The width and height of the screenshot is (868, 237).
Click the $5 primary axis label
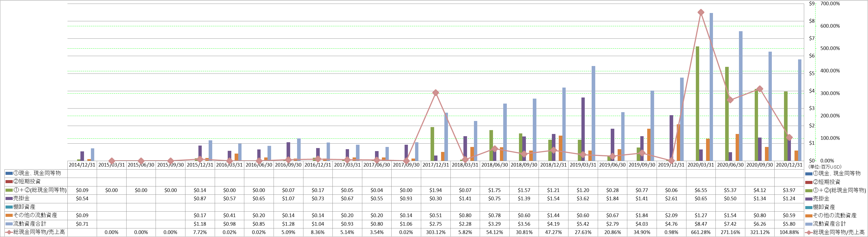click(x=812, y=73)
